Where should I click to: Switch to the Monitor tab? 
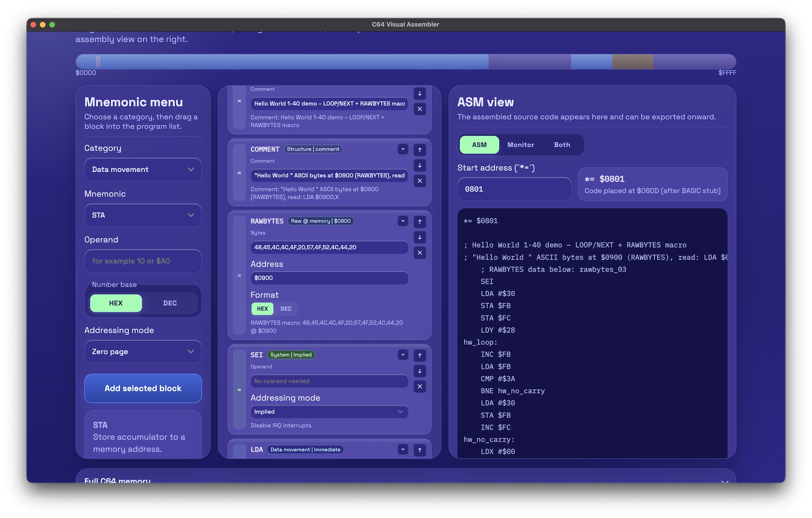521,145
